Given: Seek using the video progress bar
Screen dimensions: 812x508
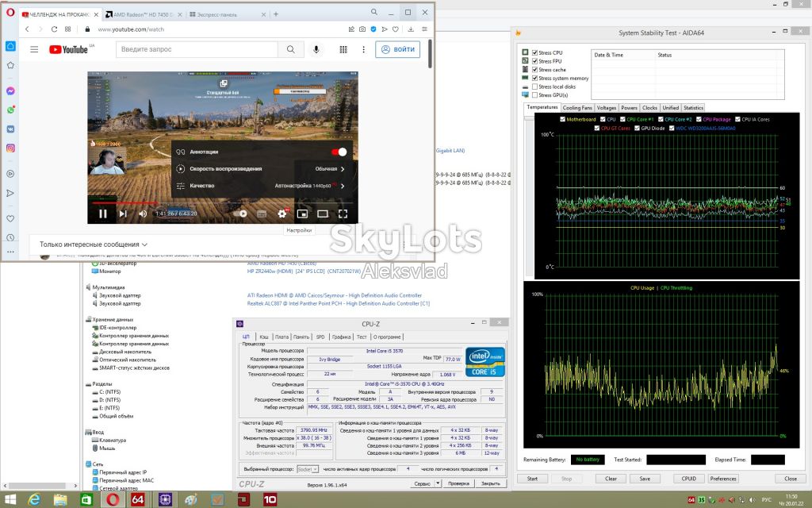Looking at the screenshot, I should [222, 202].
